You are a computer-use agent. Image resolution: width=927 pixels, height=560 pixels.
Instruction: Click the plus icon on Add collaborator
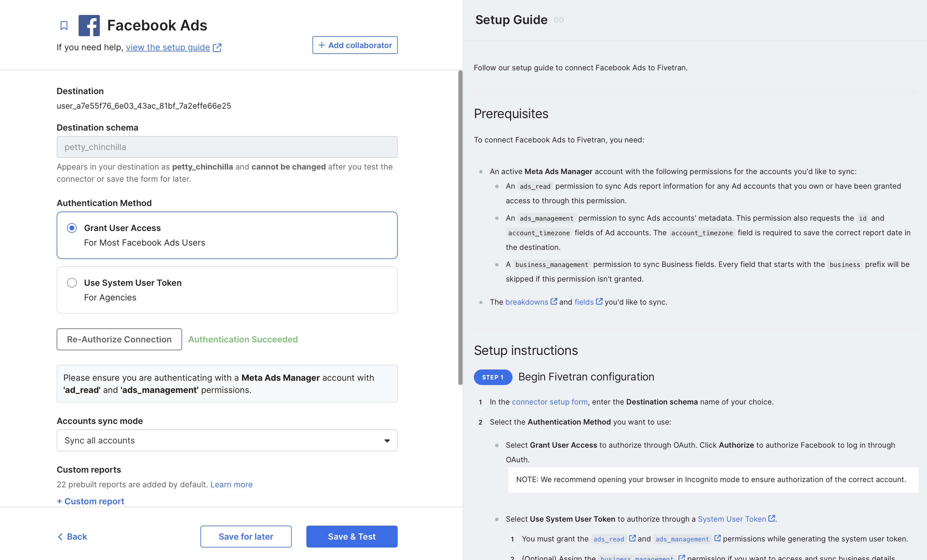[x=322, y=45]
